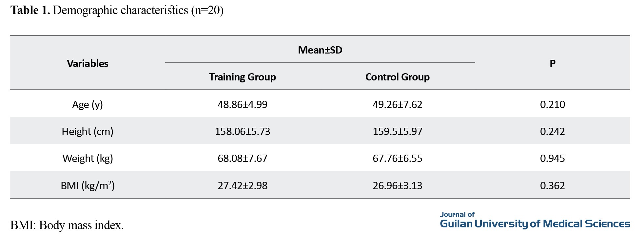Select the Age (y) row label
The width and height of the screenshot is (644, 240).
tap(88, 104)
